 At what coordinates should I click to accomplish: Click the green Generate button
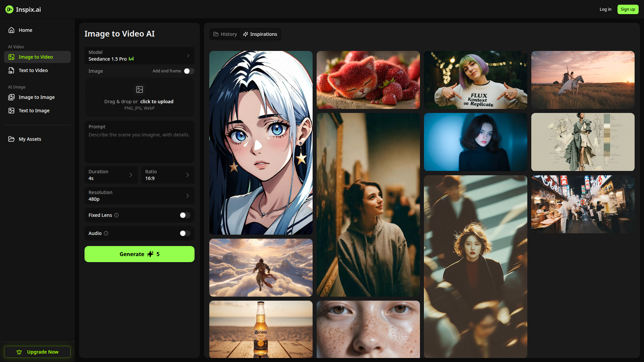pyautogui.click(x=140, y=254)
